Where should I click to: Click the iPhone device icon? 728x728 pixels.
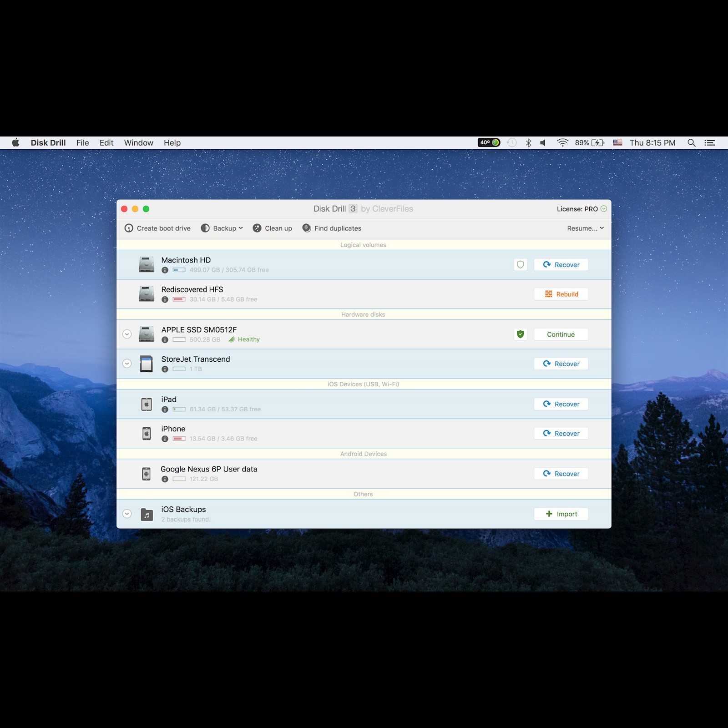[147, 434]
